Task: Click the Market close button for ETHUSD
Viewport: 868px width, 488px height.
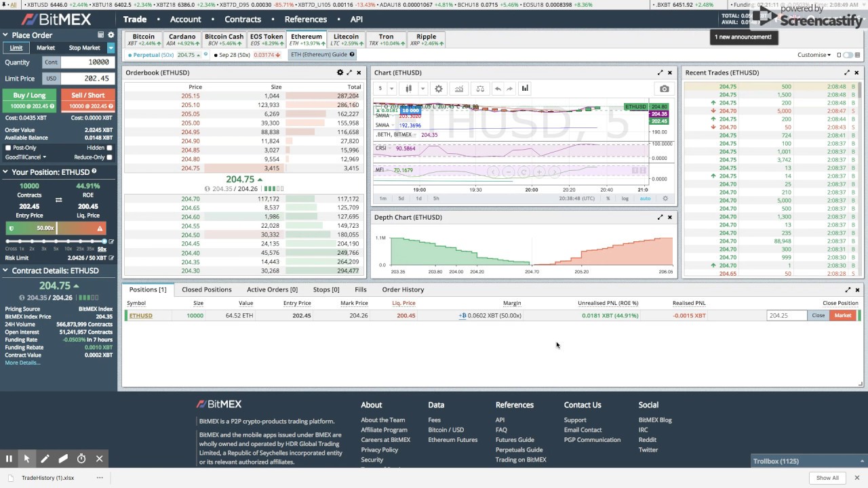Action: click(843, 315)
